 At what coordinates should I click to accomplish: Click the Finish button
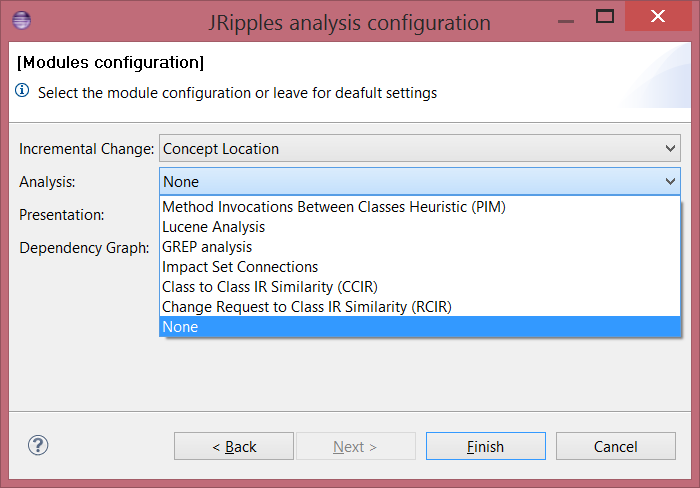tap(485, 447)
